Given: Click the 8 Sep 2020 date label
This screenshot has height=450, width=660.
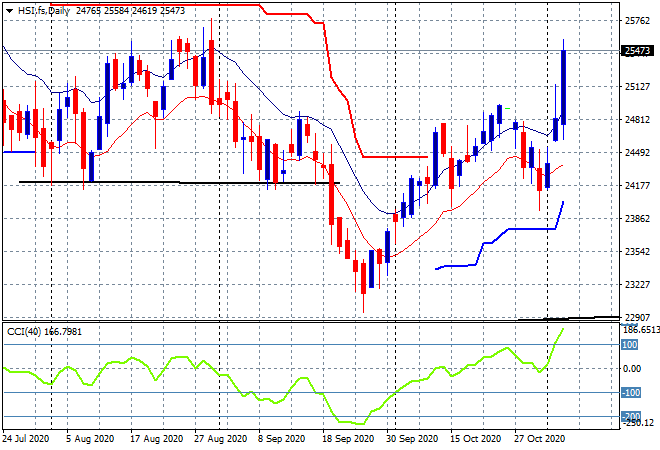Looking at the screenshot, I should point(282,439).
